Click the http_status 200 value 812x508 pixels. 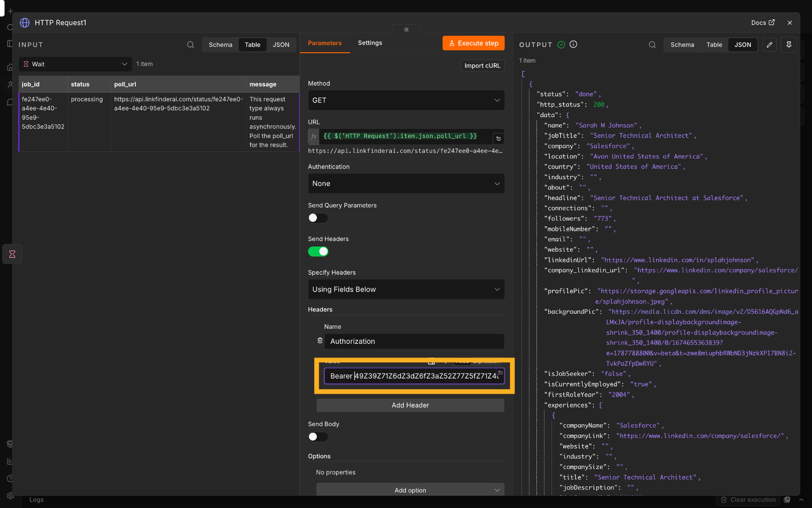click(599, 104)
